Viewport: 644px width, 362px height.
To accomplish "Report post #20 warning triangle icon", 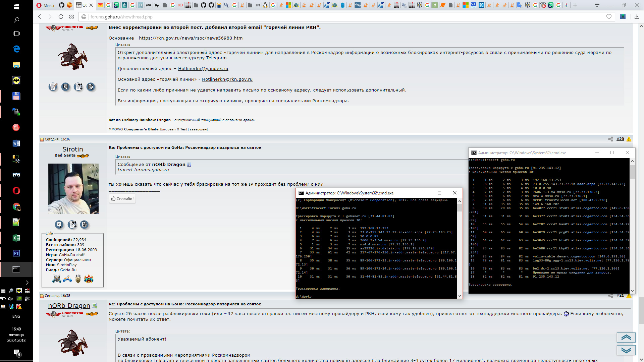I will click(x=629, y=139).
